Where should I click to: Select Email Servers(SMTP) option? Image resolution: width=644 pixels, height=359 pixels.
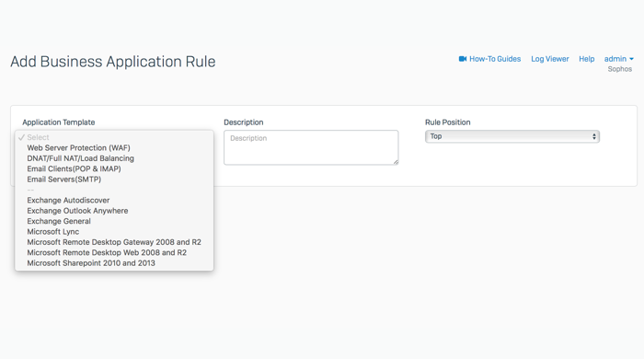(x=114, y=179)
